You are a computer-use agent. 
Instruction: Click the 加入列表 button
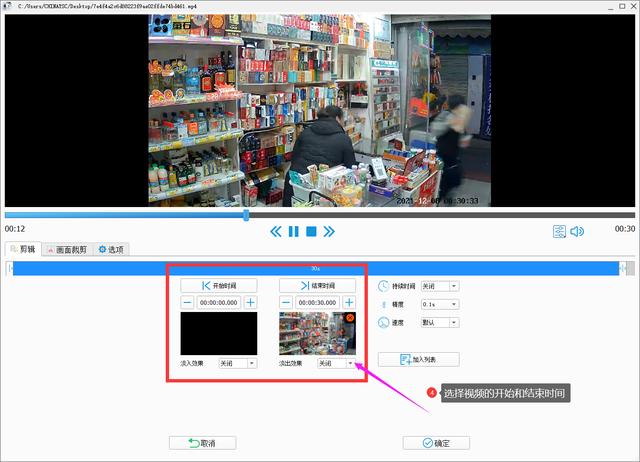(419, 359)
